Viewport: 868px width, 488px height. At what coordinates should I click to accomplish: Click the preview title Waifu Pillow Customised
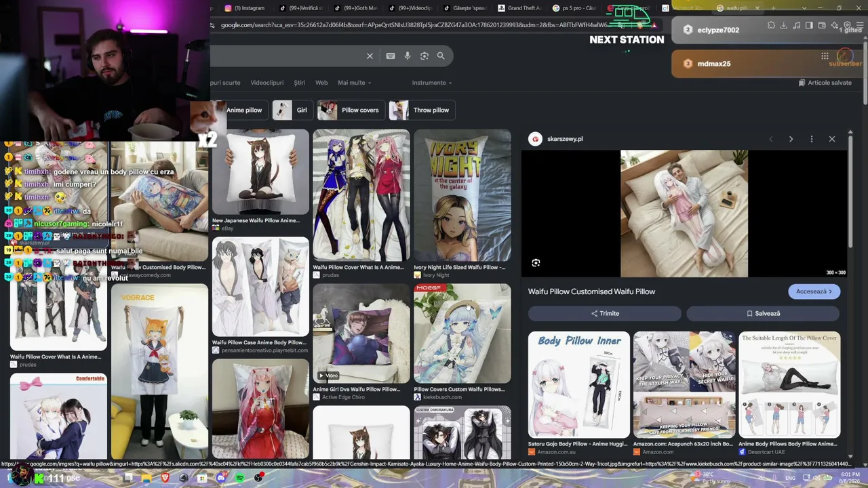pos(591,291)
